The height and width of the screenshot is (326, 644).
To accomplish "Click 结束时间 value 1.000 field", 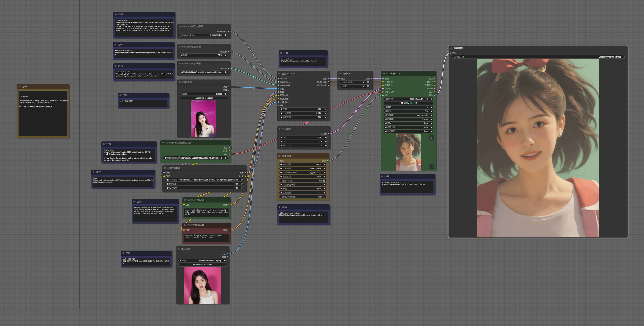I will tap(303, 117).
